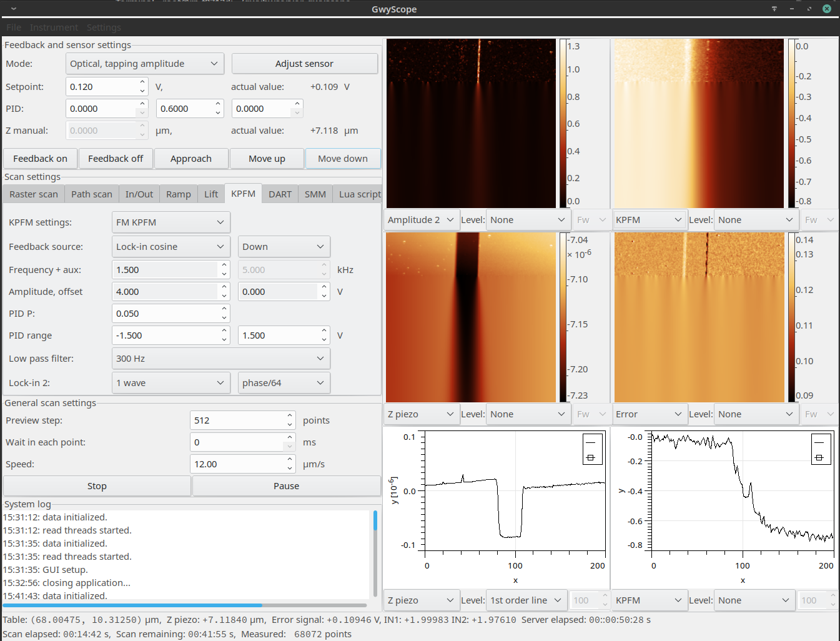
Task: Stop the running scan
Action: pyautogui.click(x=97, y=486)
